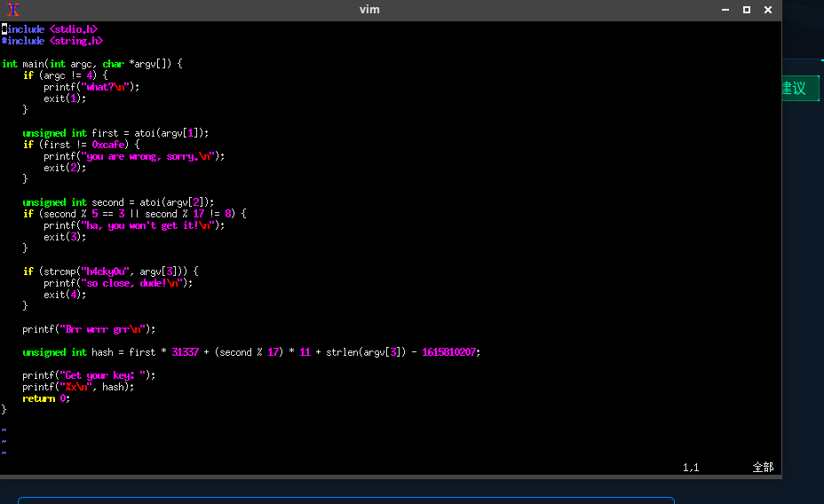Click the '#include <stdio.h>' line
Screen dimensions: 824x504
coord(50,29)
